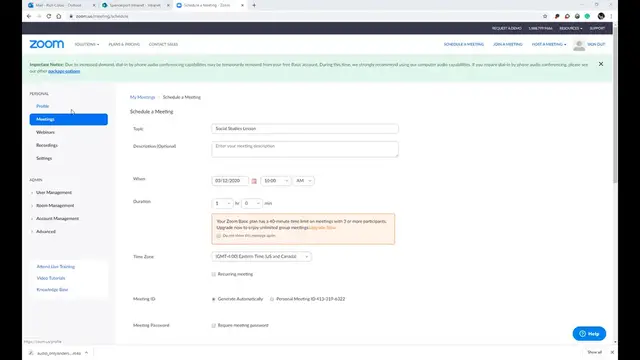Click the Schedule a Meeting link
This screenshot has height=360, width=640.
tap(464, 44)
